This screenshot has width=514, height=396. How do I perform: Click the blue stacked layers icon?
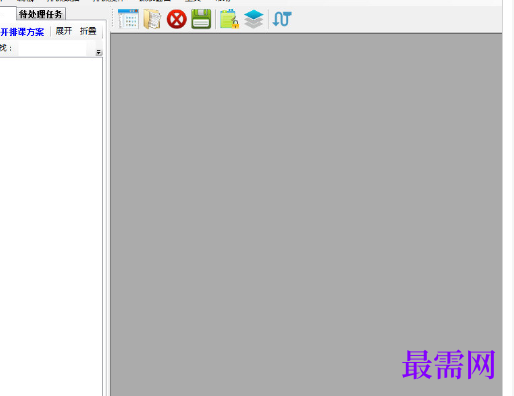coord(254,19)
